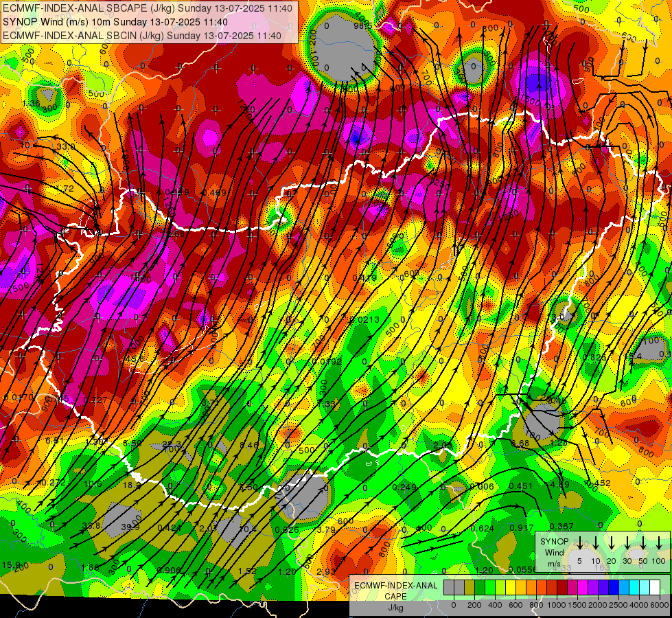Screen dimensions: 672x618
Task: Click the SYNOP wind 5 m/s arrow symbol
Action: pos(579,543)
